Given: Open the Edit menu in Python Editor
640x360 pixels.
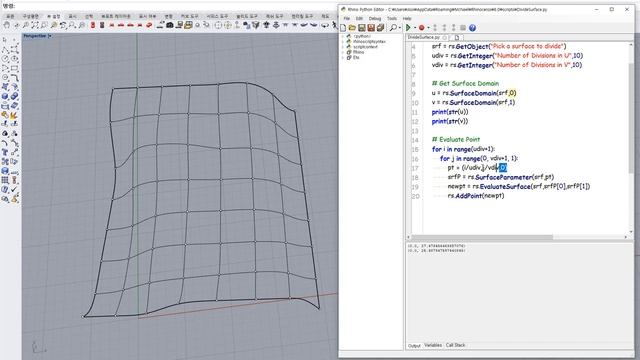Looking at the screenshot, I should (359, 18).
